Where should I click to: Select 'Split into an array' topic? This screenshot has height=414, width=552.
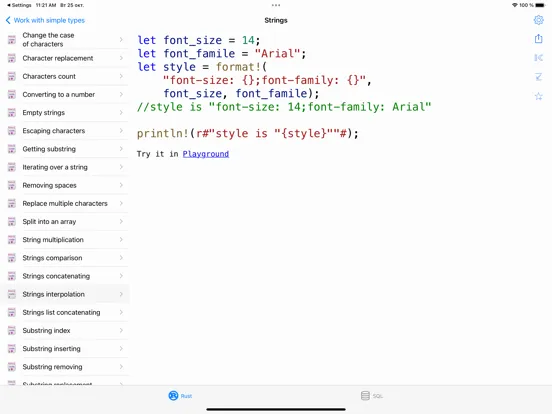coord(65,221)
